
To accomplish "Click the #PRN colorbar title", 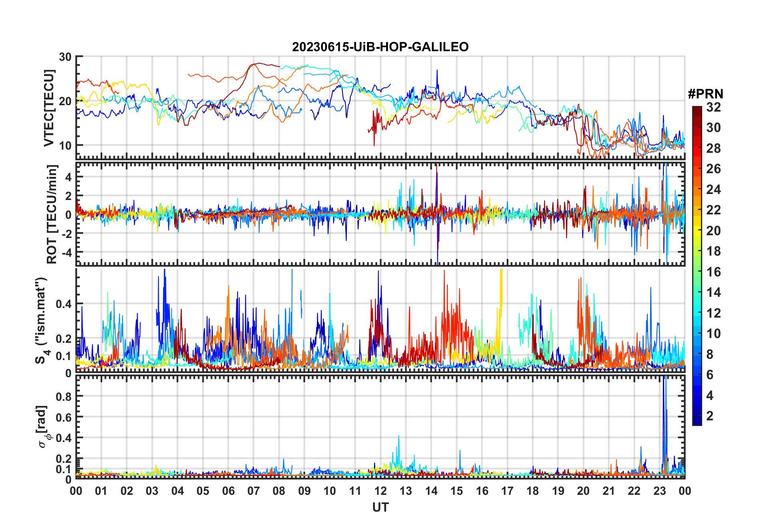I will coord(705,94).
